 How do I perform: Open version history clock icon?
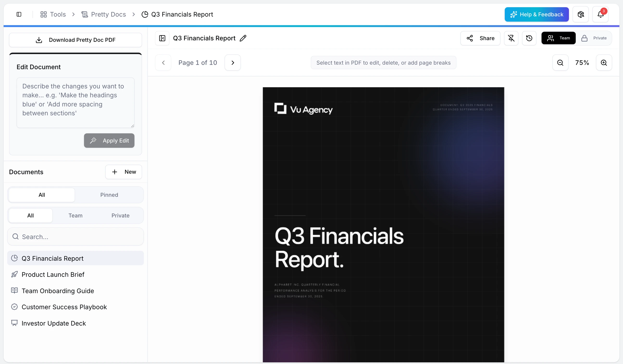coord(529,38)
